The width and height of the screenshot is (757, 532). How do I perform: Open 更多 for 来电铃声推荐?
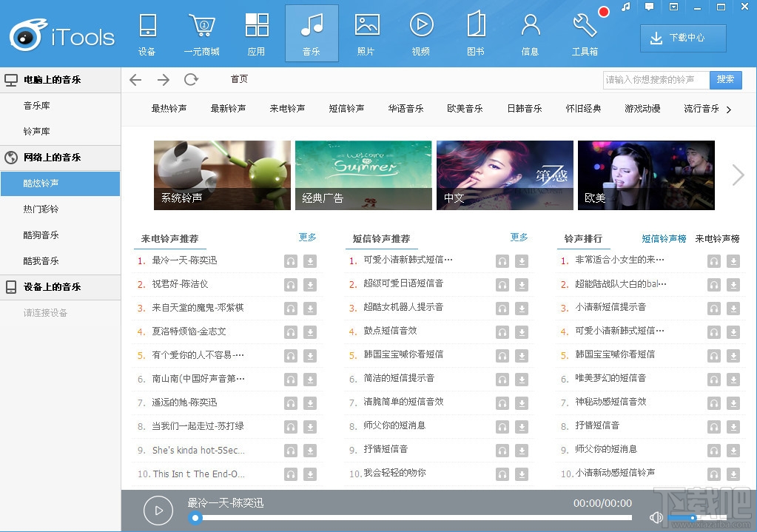click(307, 238)
